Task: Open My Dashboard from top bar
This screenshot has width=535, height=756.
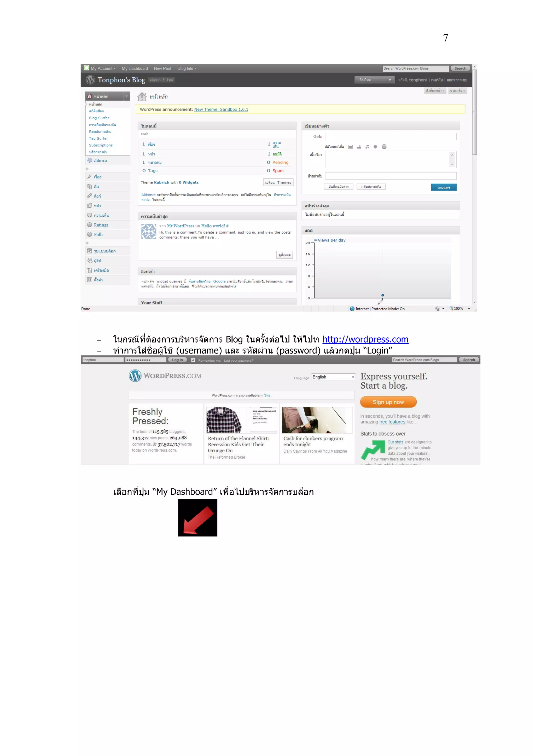Action: (135, 68)
